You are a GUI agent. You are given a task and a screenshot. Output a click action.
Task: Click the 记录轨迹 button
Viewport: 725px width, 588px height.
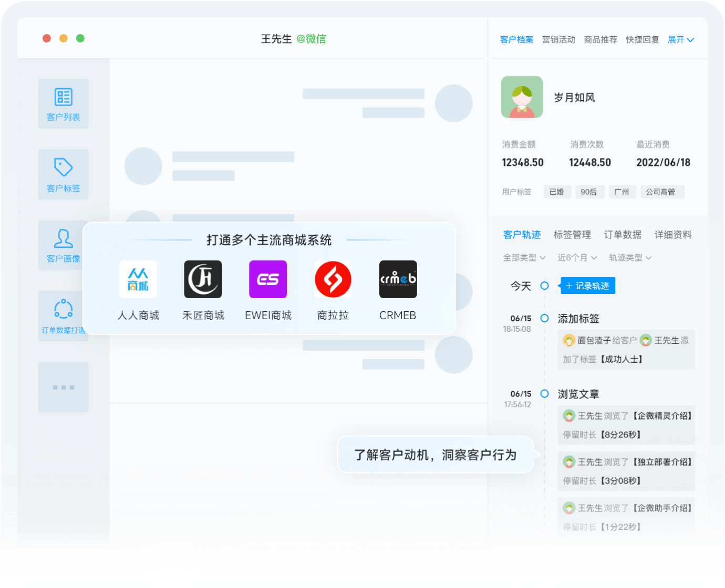pos(587,286)
